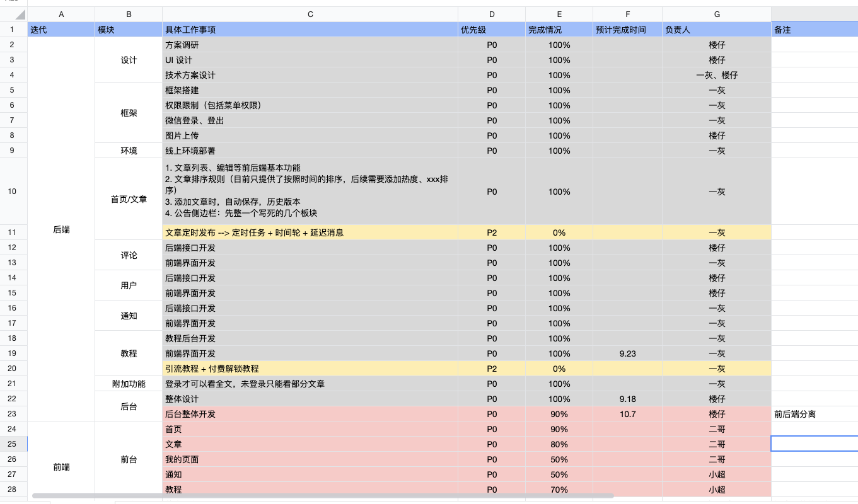
Task: Click the 备注 header cell
Action: (x=815, y=30)
